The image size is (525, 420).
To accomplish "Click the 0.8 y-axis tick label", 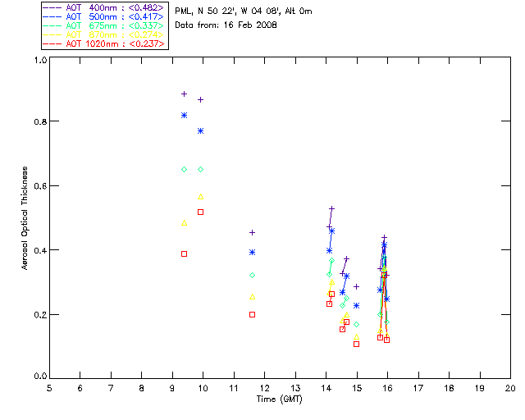I will point(40,121).
